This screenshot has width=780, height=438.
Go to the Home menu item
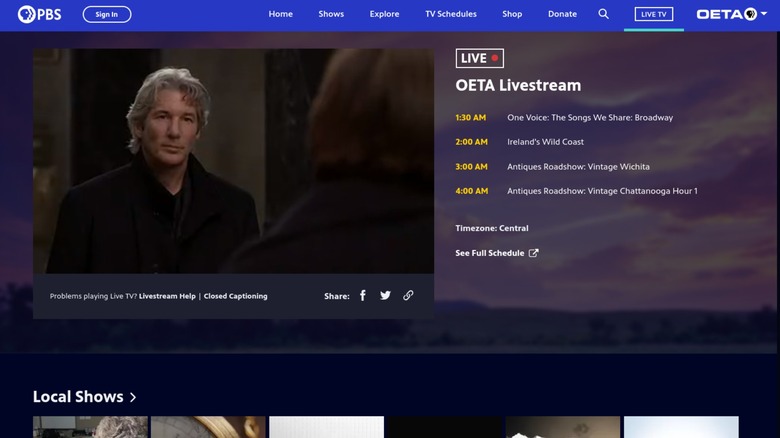[x=281, y=14]
